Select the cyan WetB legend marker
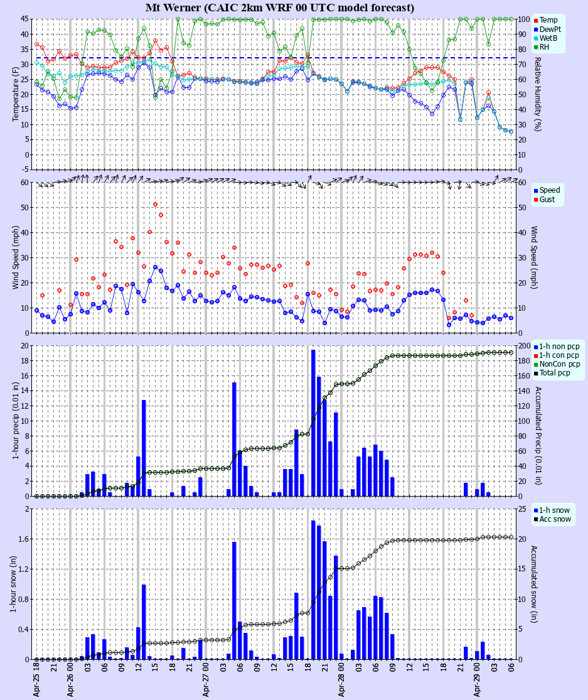 [536, 38]
